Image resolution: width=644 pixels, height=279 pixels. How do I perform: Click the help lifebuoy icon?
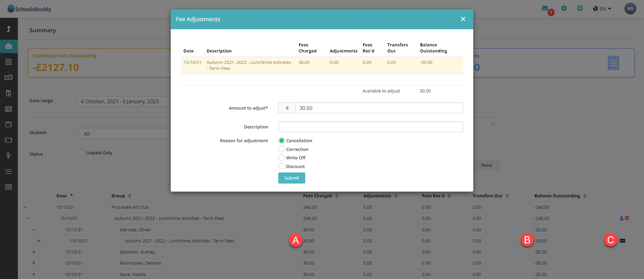pos(580,8)
